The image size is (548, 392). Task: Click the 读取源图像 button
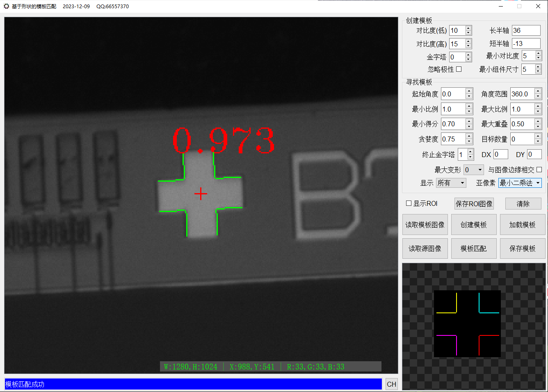coord(425,248)
